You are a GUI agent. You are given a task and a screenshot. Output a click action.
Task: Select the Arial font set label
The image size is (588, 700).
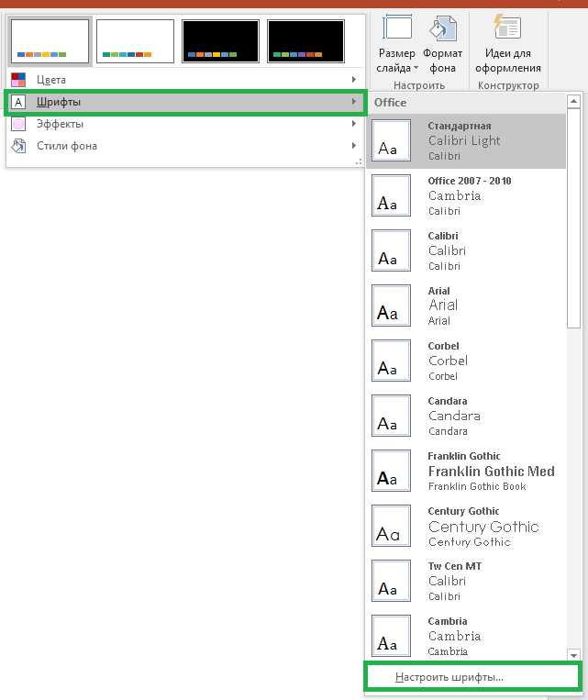click(438, 291)
